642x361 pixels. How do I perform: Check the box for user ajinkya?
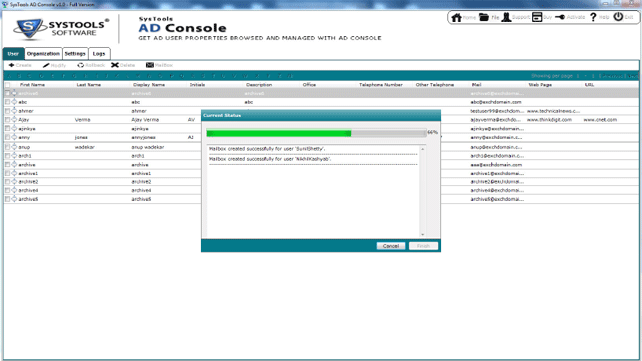[x=7, y=129]
